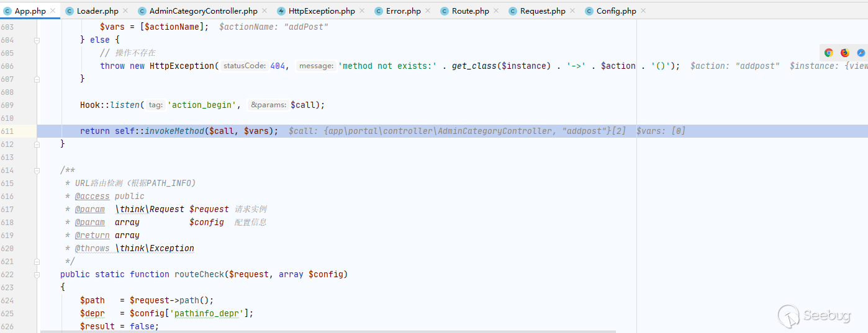868x333 pixels.
Task: Collapse the else block at line 604
Action: [x=37, y=40]
